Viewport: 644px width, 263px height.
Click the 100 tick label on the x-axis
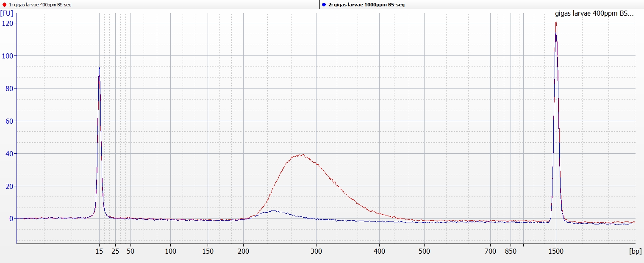tap(170, 251)
